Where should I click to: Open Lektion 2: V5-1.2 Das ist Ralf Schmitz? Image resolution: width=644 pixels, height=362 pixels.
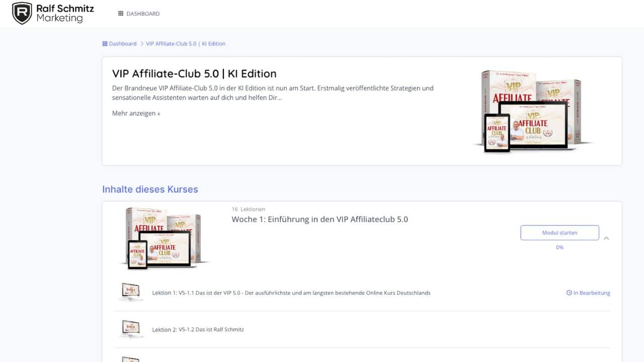[x=198, y=329]
